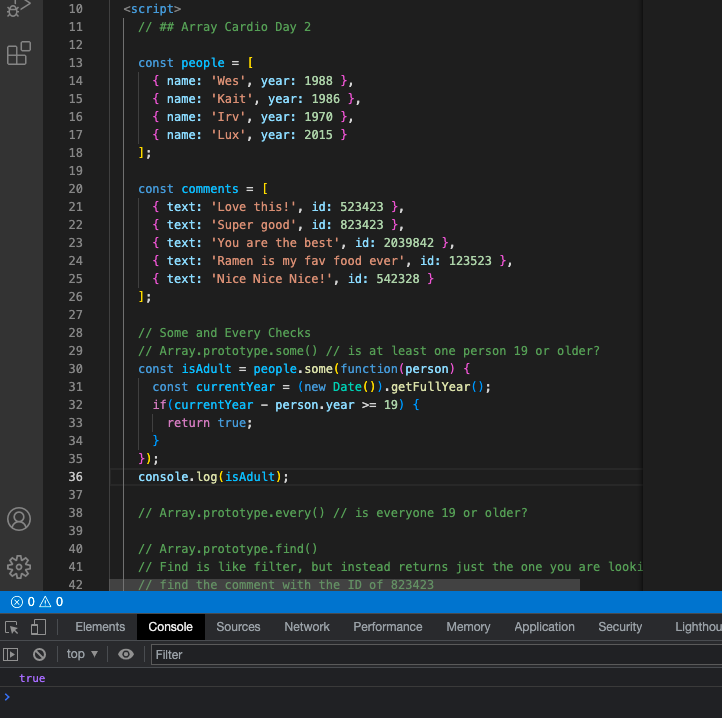Switch to the Sources tab
The width and height of the screenshot is (722, 718).
click(238, 627)
